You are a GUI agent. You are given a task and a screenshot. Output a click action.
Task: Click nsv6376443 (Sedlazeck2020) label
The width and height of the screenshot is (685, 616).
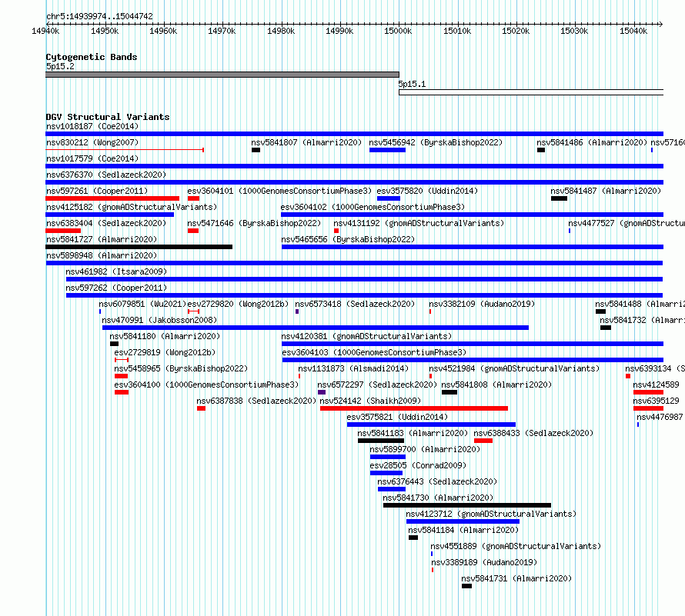[437, 482]
